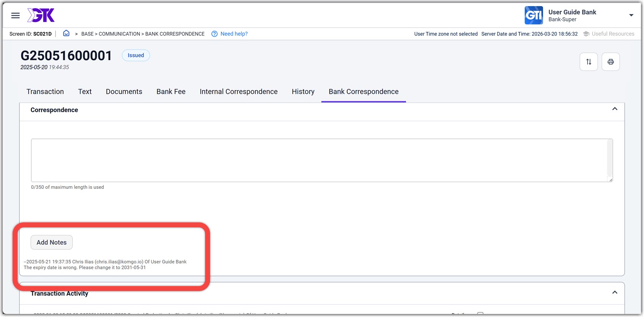Click the Server Date and Time text
644x317 pixels.
[529, 34]
